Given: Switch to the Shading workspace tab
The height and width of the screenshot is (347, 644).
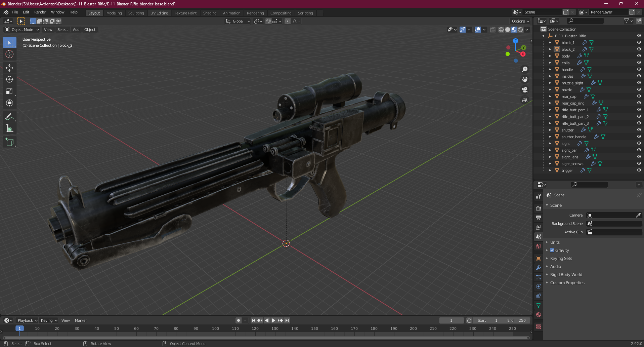Looking at the screenshot, I should (210, 13).
